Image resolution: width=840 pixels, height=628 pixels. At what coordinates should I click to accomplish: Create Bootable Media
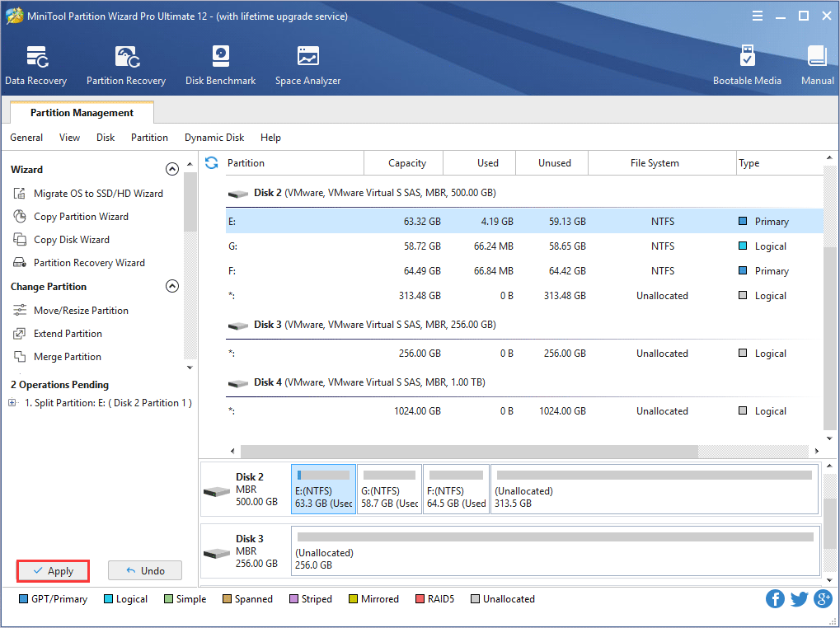point(747,65)
